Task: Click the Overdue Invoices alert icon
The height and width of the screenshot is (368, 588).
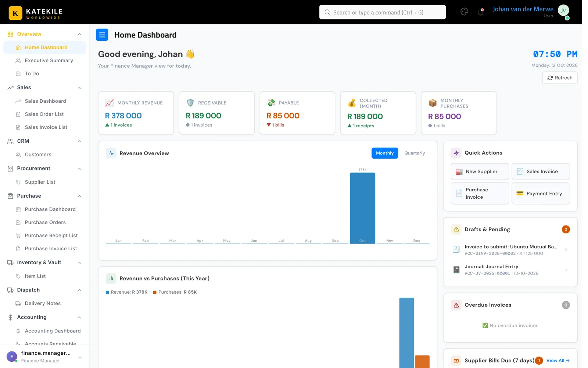Action: 456,305
